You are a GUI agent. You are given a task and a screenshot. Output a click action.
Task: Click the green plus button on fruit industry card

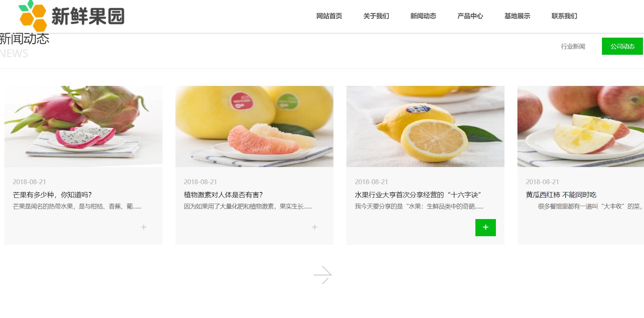(x=485, y=228)
